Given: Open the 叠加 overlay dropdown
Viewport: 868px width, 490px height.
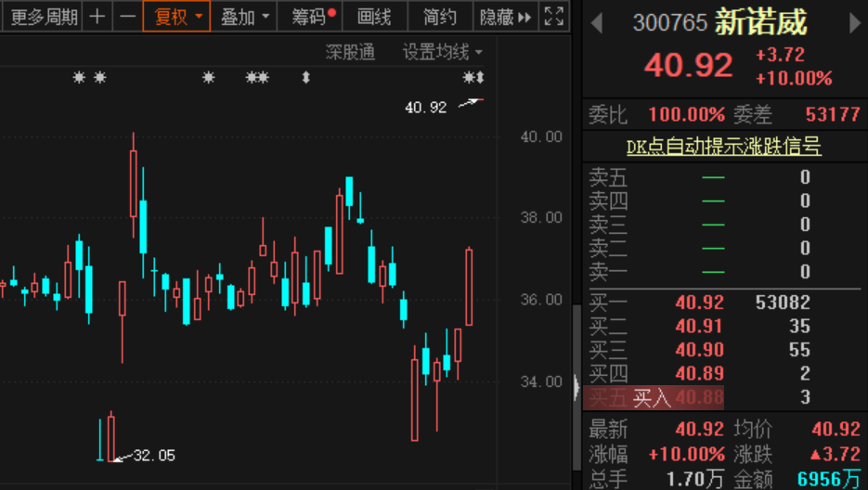Looking at the screenshot, I should click(x=244, y=17).
